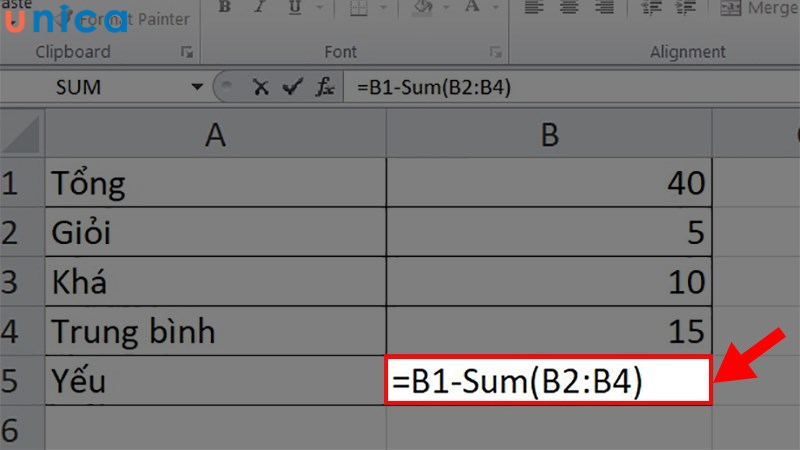The width and height of the screenshot is (800, 450).
Task: Select row 6 header
Action: click(22, 428)
